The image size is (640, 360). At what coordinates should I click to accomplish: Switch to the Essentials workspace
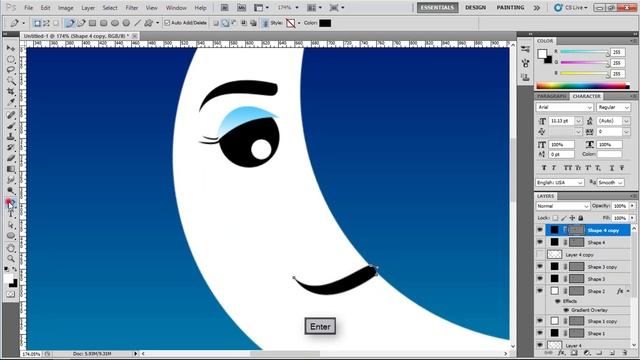point(437,8)
